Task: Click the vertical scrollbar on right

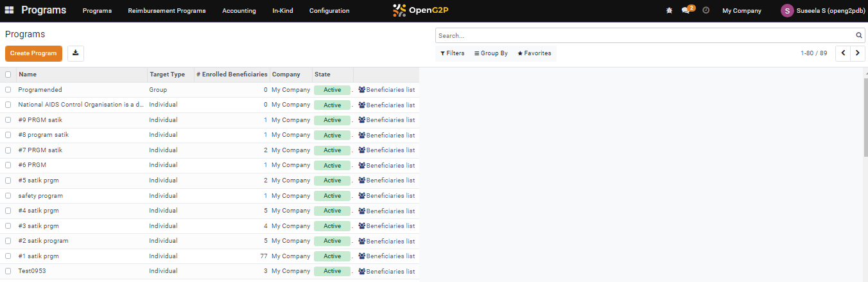Action: coord(865,116)
